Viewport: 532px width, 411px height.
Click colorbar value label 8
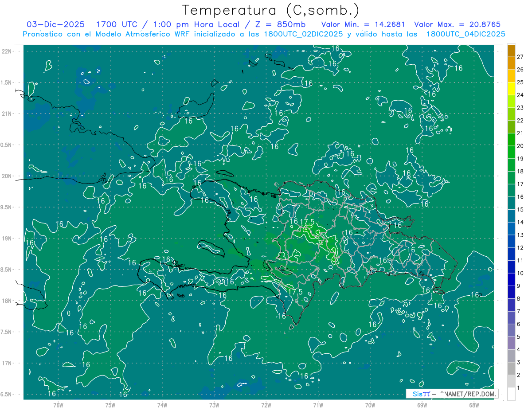click(x=519, y=299)
